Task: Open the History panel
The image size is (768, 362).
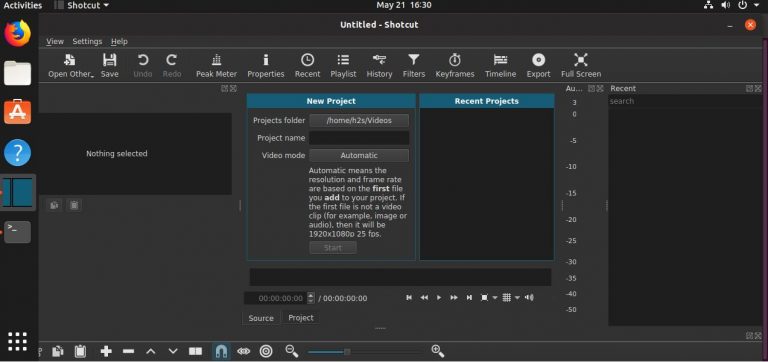Action: (379, 66)
